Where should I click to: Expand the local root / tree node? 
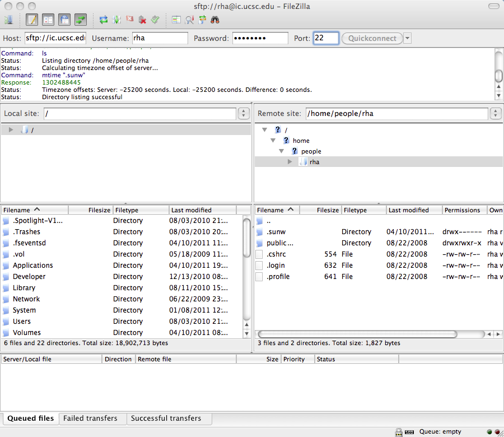click(11, 129)
